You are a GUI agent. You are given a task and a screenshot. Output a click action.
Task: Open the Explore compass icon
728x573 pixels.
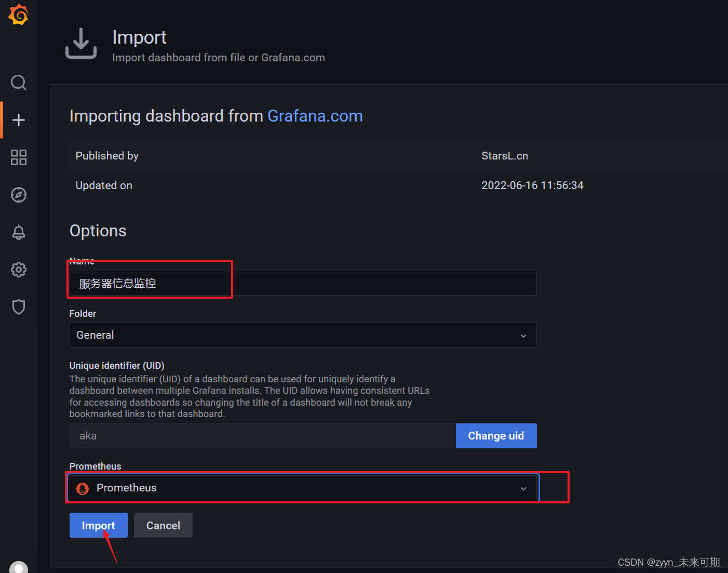coord(19,195)
